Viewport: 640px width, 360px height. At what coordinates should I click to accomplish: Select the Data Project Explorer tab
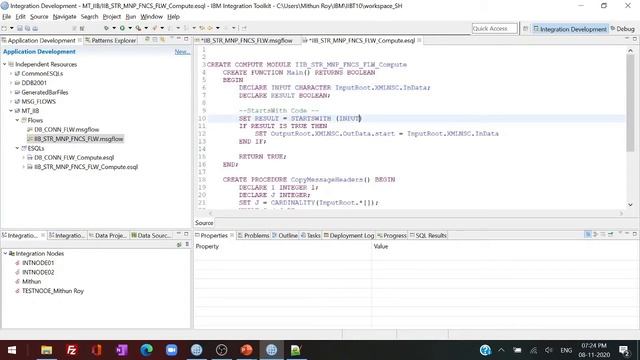107,236
